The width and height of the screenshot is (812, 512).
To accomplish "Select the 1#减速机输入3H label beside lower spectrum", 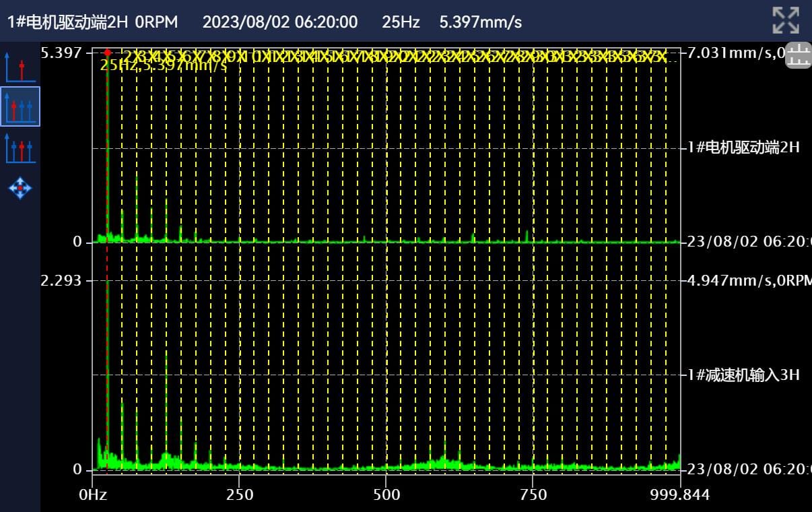I will pos(743,375).
